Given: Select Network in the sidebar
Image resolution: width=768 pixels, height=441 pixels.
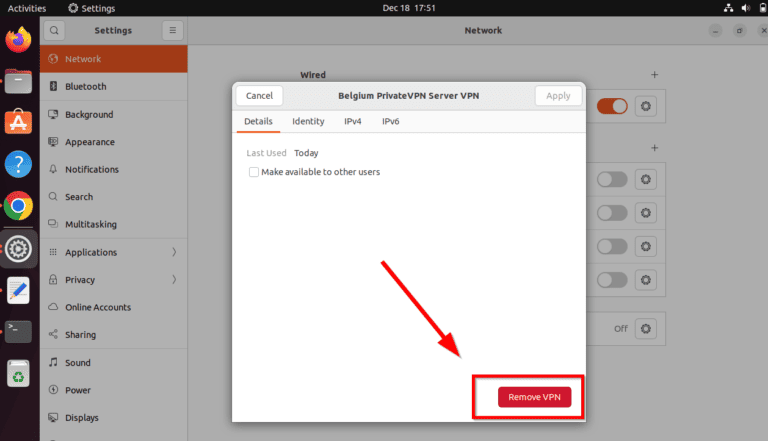Looking at the screenshot, I should (x=114, y=59).
